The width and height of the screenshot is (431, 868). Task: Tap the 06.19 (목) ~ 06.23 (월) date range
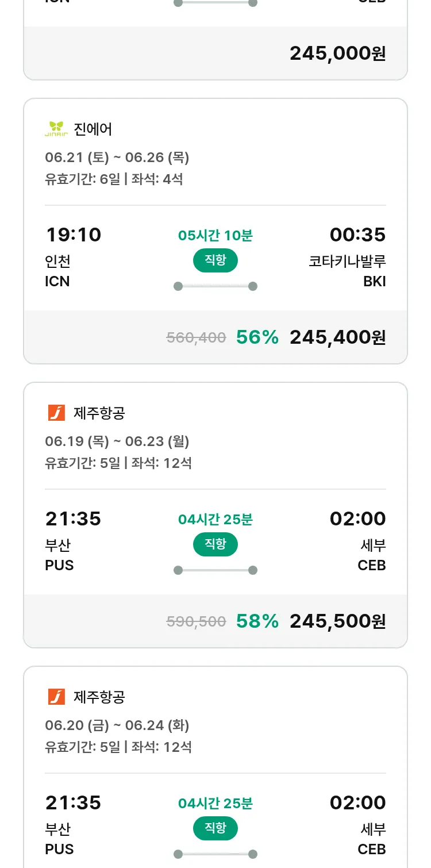tap(117, 441)
